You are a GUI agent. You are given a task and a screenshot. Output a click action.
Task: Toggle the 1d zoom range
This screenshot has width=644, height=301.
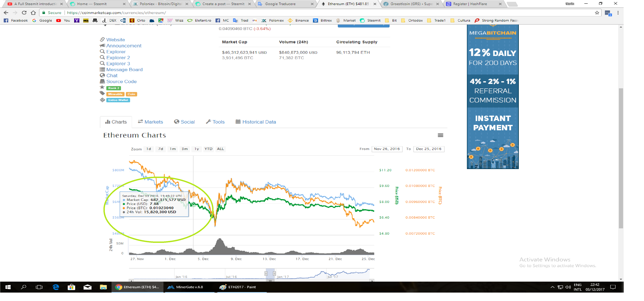click(149, 149)
